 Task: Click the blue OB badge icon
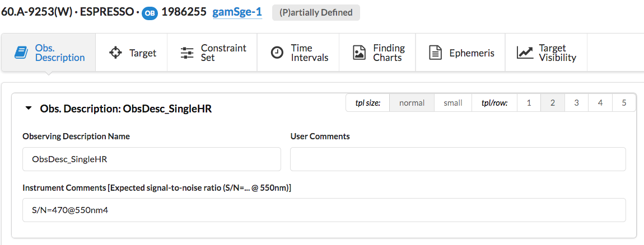tap(150, 13)
